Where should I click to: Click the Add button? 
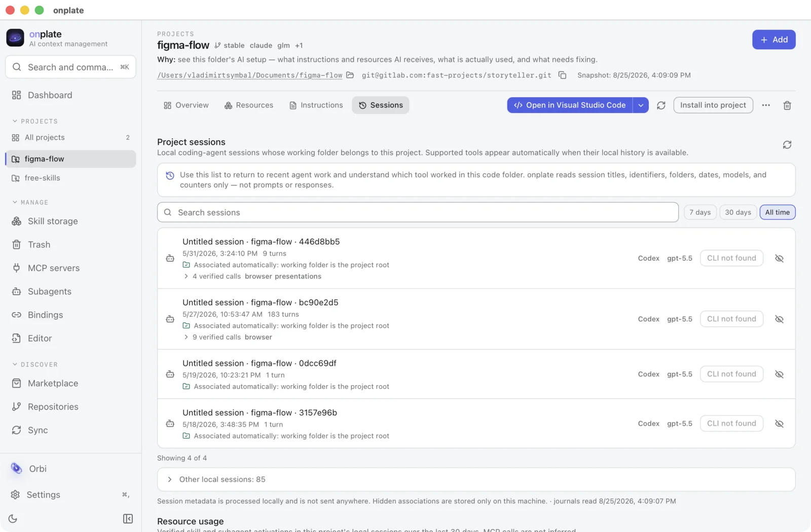click(773, 40)
